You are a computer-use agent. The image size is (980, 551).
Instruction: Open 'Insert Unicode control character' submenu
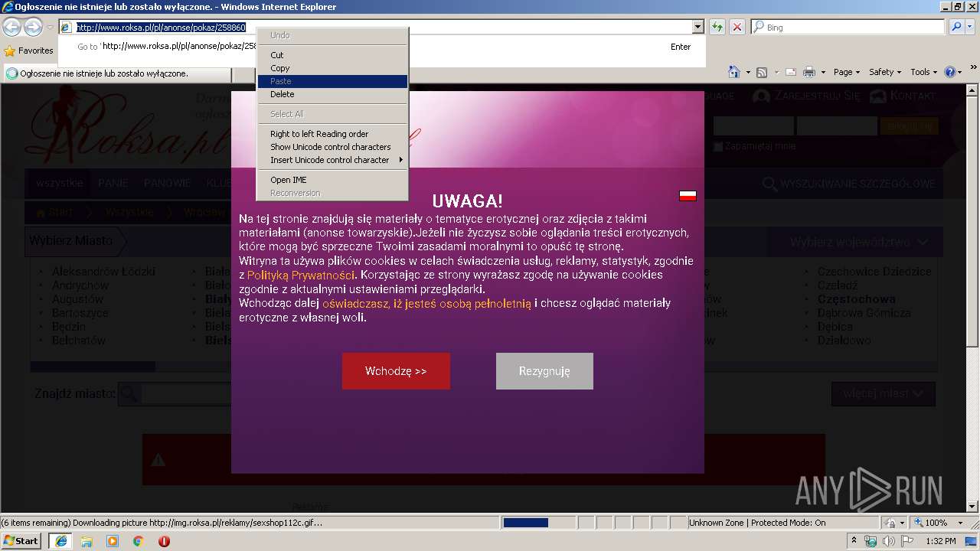tap(332, 160)
